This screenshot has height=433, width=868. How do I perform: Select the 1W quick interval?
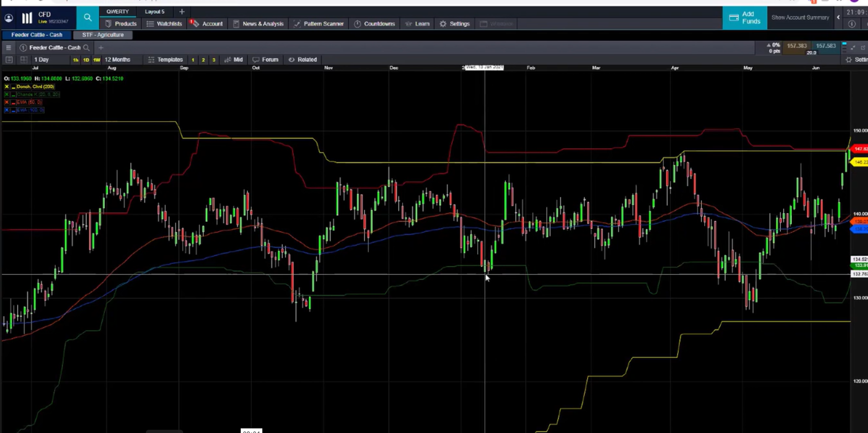point(97,60)
